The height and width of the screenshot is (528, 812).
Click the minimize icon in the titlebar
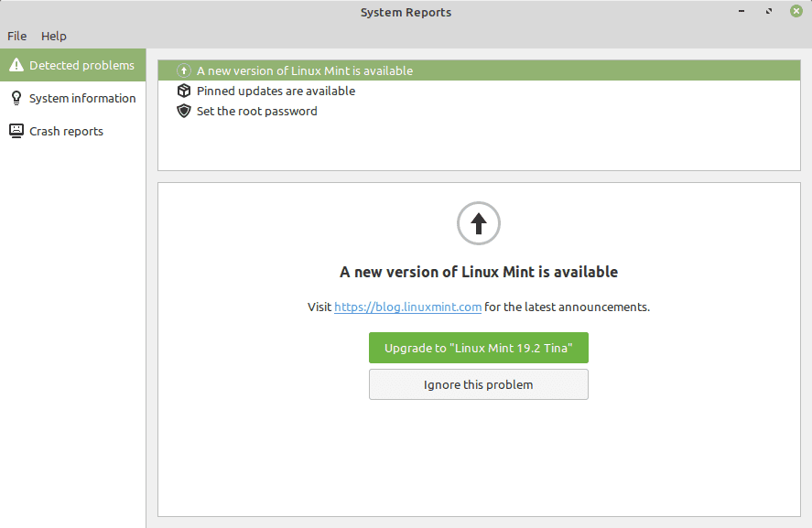(741, 11)
